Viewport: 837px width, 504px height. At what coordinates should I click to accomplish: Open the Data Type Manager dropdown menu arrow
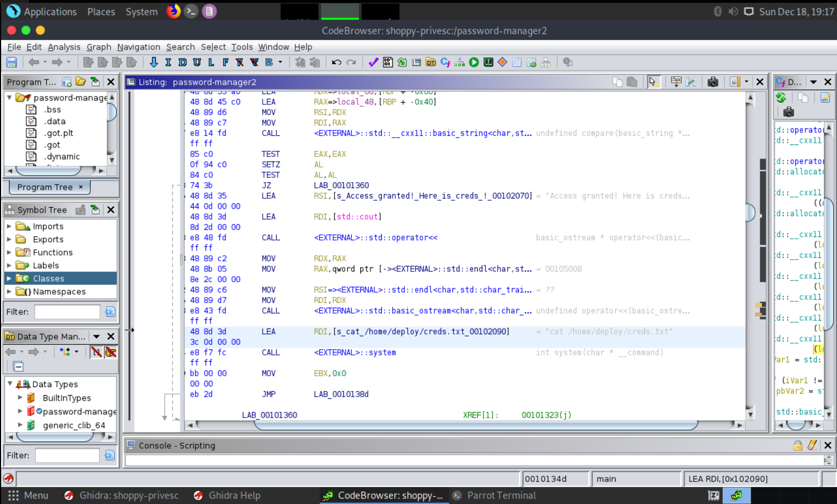(x=97, y=336)
